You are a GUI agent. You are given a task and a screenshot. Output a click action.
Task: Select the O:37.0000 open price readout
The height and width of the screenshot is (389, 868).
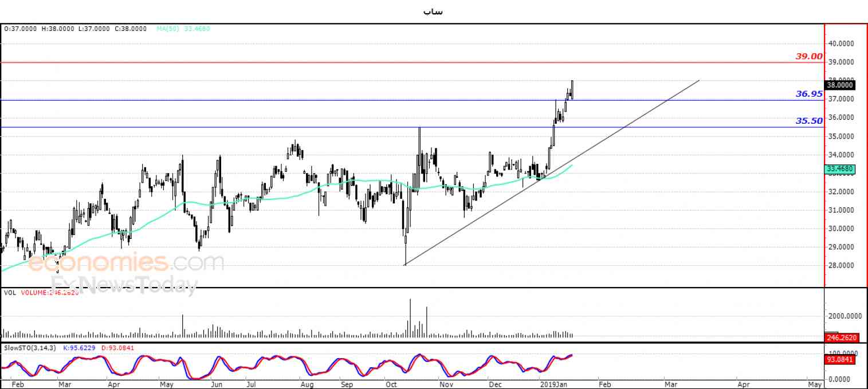(x=21, y=29)
